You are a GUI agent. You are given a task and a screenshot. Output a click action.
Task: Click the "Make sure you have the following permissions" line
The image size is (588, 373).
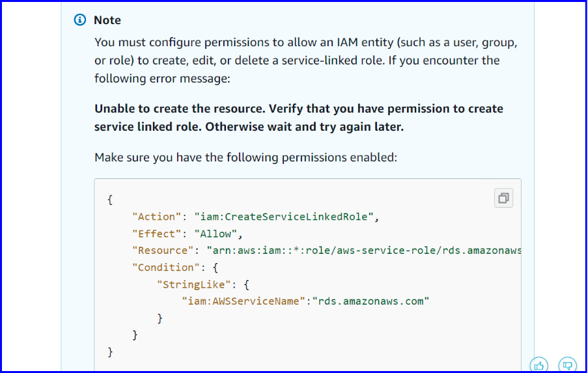tap(245, 158)
